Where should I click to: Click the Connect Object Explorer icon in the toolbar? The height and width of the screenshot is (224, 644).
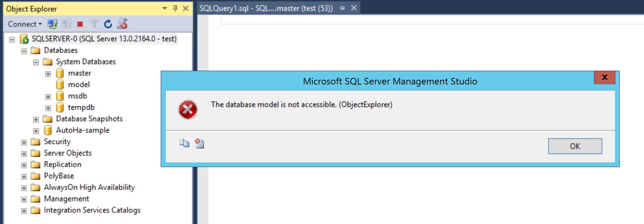(53, 24)
